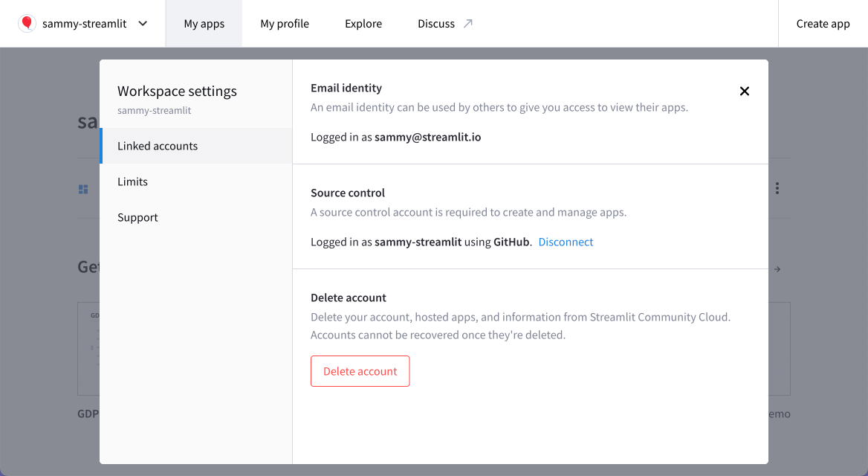The width and height of the screenshot is (868, 476).
Task: Expand the sammy-streamlit workspace switcher
Action: pyautogui.click(x=142, y=23)
